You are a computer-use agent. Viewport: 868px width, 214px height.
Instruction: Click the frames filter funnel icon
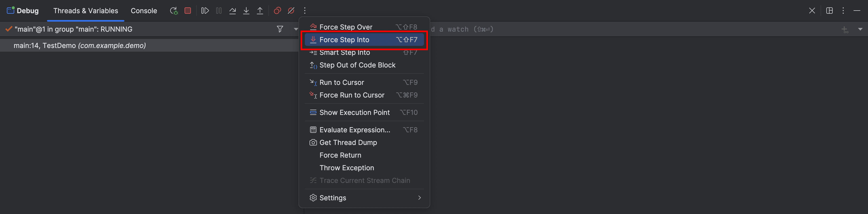(x=280, y=29)
